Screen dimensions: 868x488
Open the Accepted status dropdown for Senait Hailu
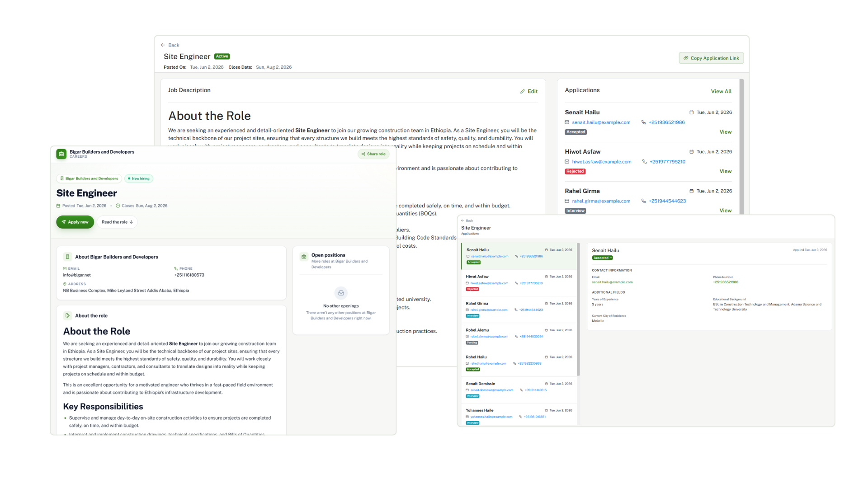(x=603, y=258)
